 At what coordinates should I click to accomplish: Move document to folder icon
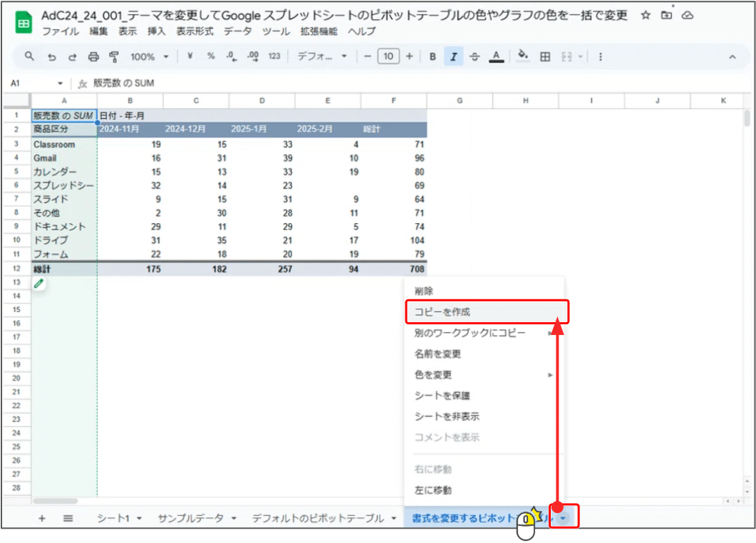tap(666, 16)
